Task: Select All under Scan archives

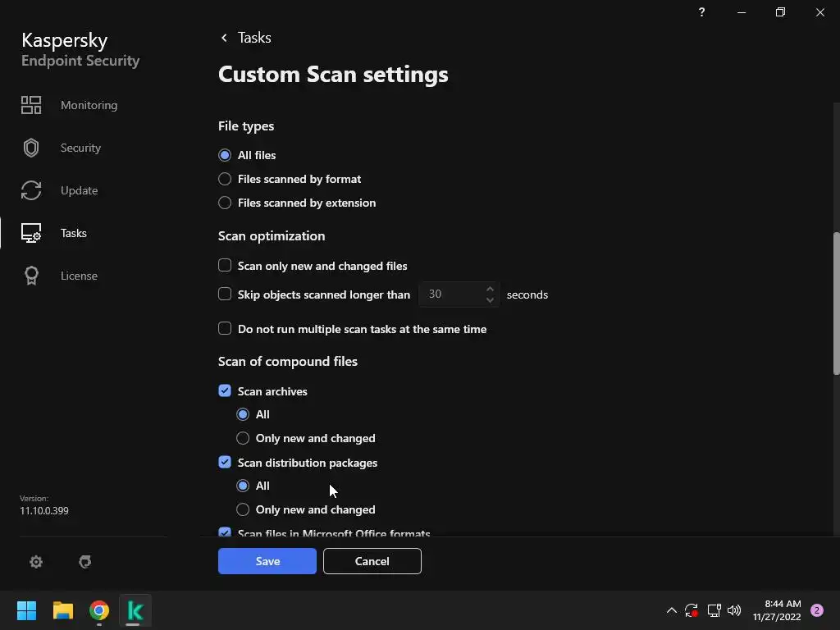Action: [243, 414]
